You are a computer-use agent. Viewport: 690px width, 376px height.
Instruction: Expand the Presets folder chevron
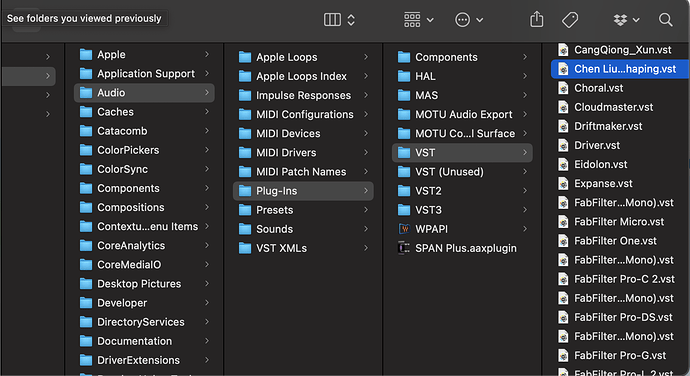366,210
